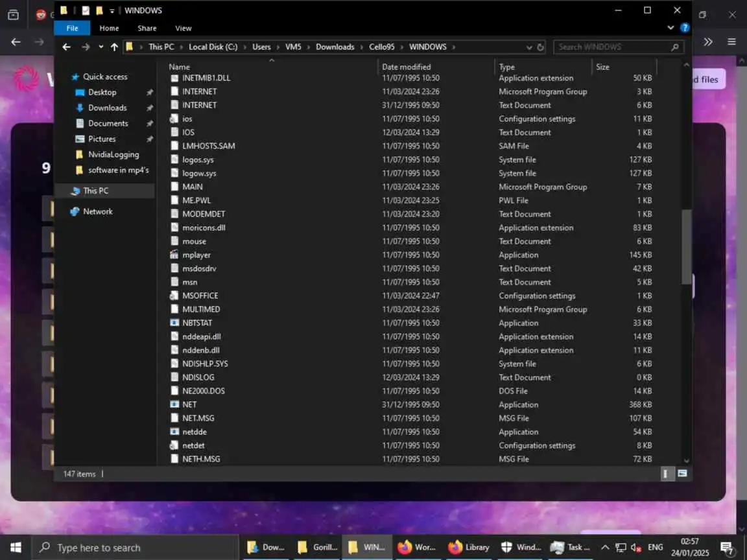This screenshot has height=560, width=747.
Task: Expand the ribbon with chevron
Action: (x=670, y=28)
